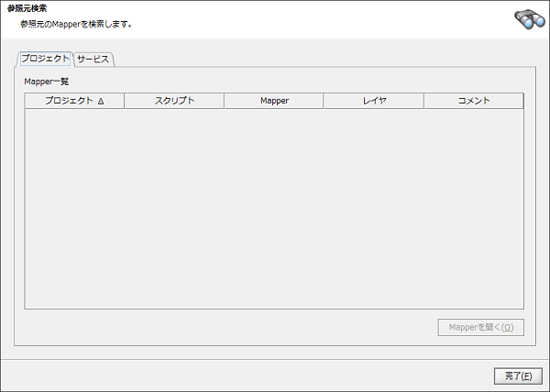This screenshot has height=392, width=550.
Task: Click divider between レイヤ and コメント columns
Action: (423, 101)
